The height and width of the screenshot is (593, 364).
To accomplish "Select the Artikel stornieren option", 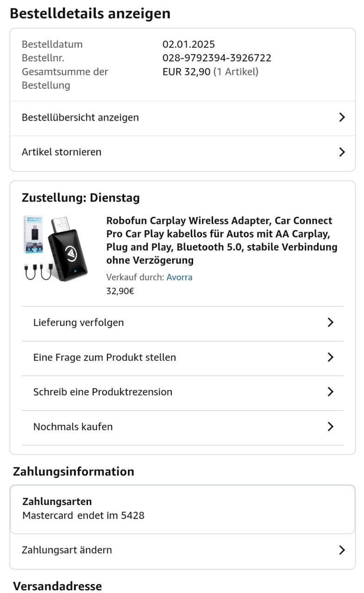I will pyautogui.click(x=62, y=152).
